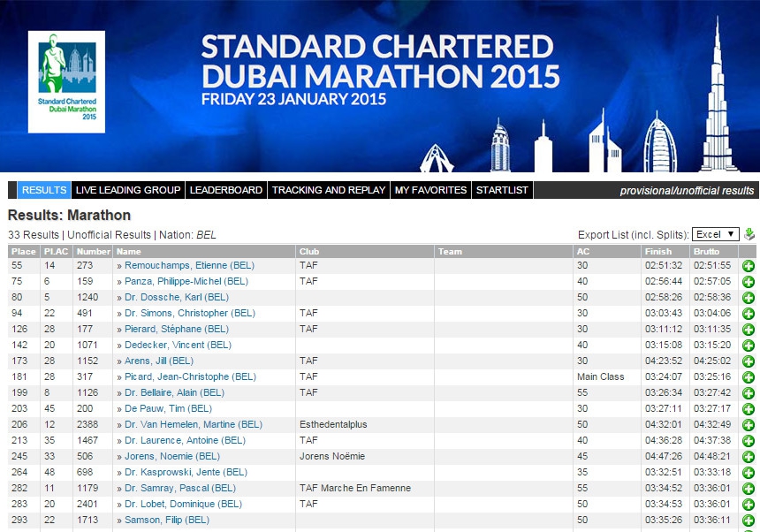This screenshot has height=532, width=760.
Task: Click the Number column header
Action: 93,252
